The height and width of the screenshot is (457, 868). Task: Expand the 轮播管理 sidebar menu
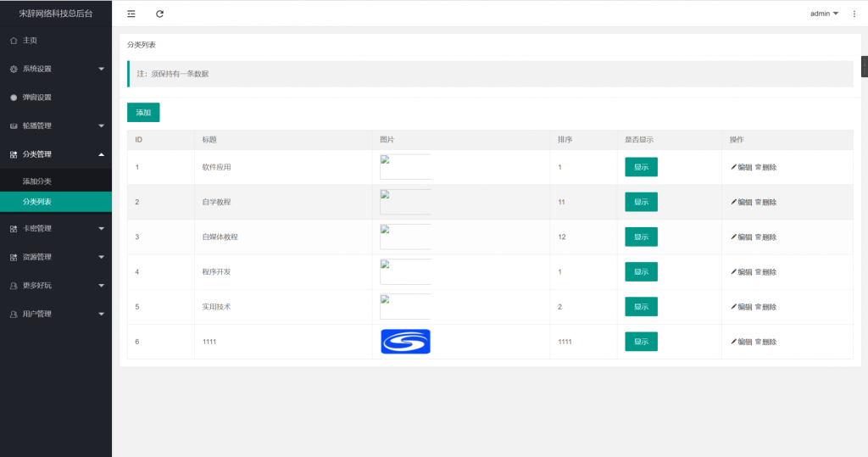55,125
